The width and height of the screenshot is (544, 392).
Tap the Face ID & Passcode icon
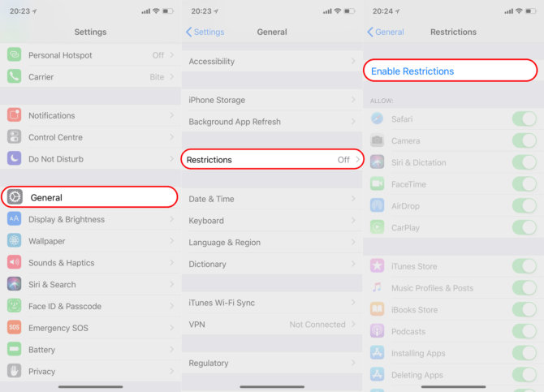tap(15, 306)
